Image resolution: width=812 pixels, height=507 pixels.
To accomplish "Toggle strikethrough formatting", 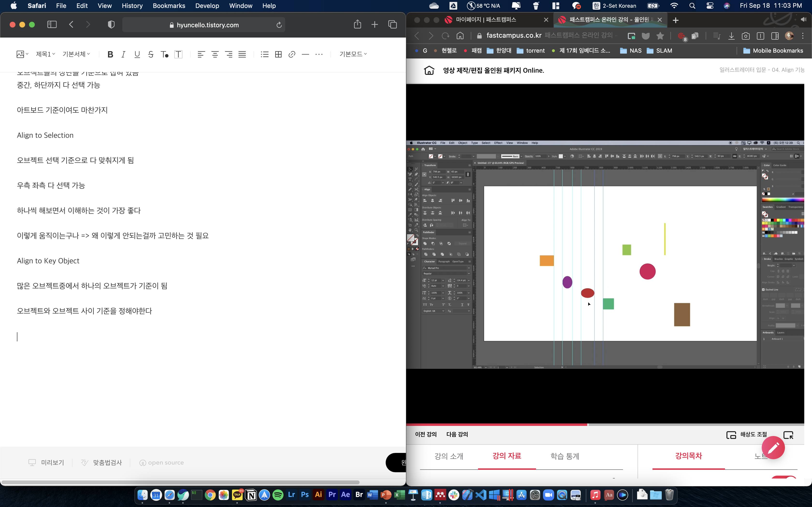I will pos(151,54).
